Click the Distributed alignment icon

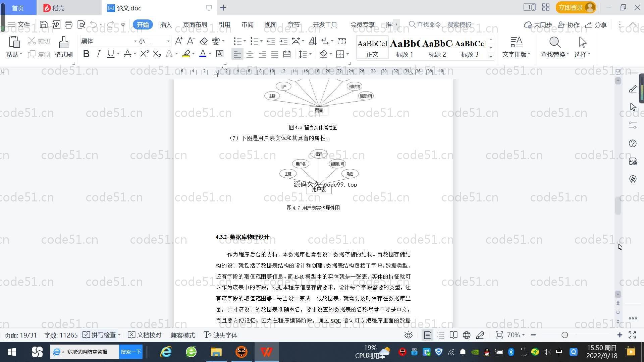287,54
